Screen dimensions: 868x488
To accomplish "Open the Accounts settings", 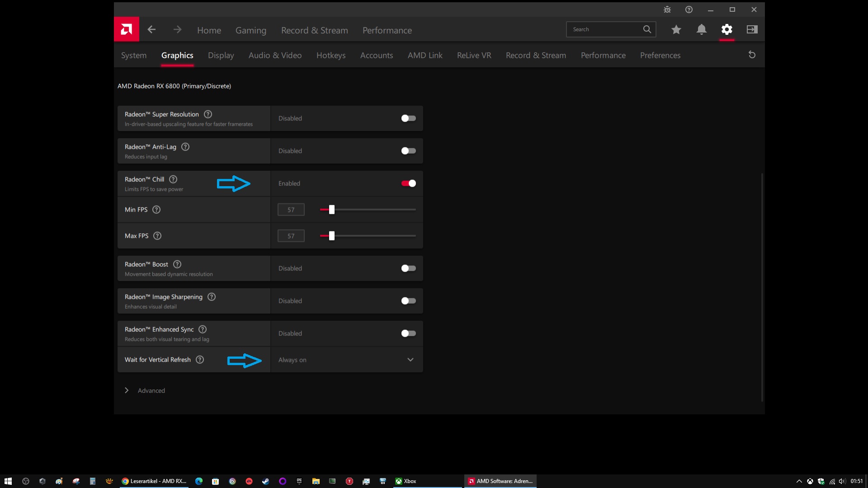I will (377, 55).
